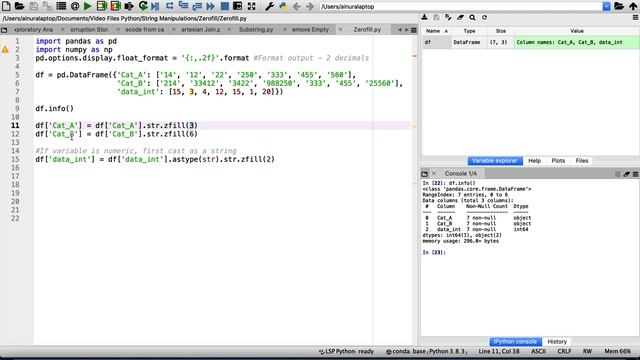This screenshot has width=640, height=360.
Task: Step return debug icon
Action: pos(197,6)
